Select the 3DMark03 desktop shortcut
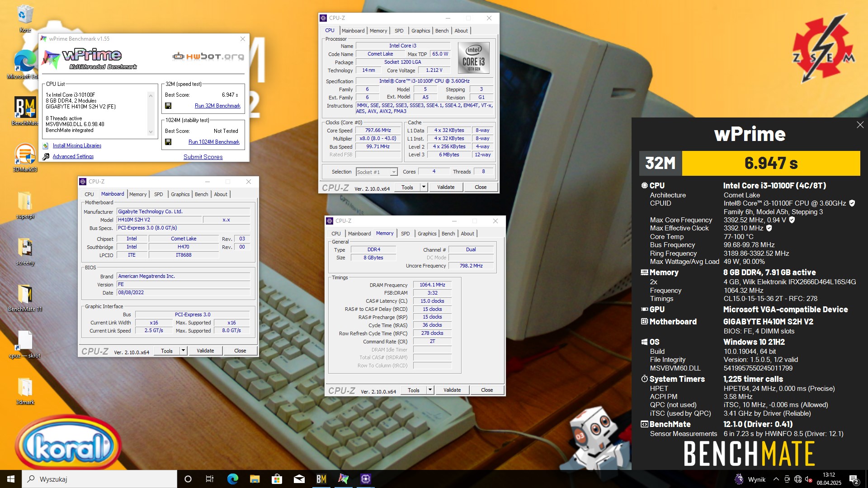The image size is (868, 488). coord(25,158)
